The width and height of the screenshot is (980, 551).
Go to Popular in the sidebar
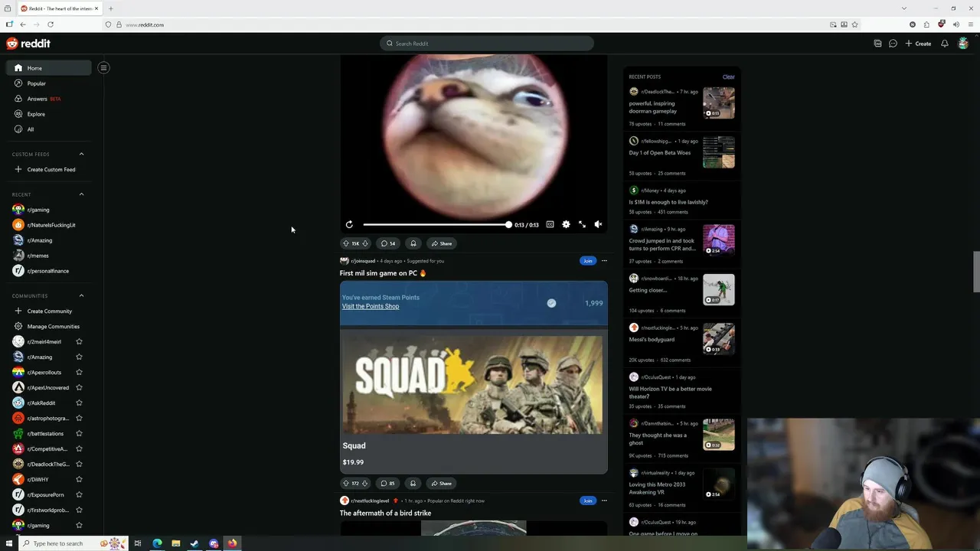click(49, 83)
